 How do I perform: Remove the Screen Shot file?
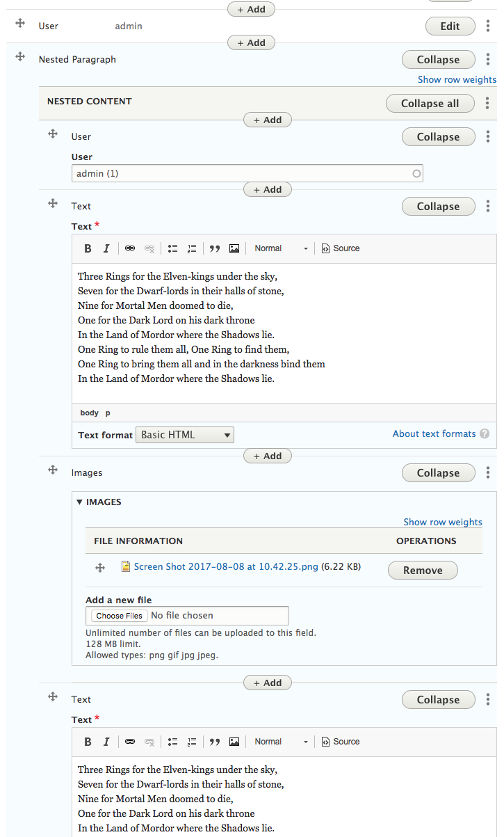click(423, 571)
